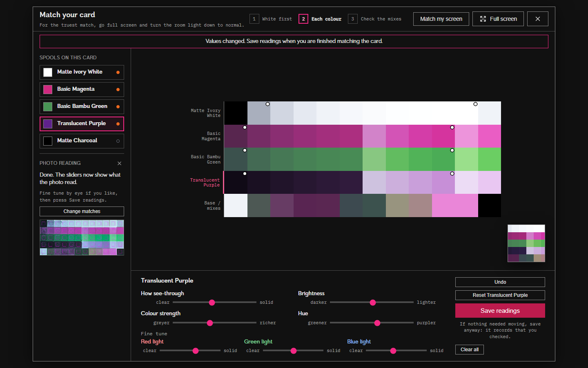Click the pink patch in Base / mixes row
Image resolution: width=588 pixels, height=368 pixels.
click(455, 206)
